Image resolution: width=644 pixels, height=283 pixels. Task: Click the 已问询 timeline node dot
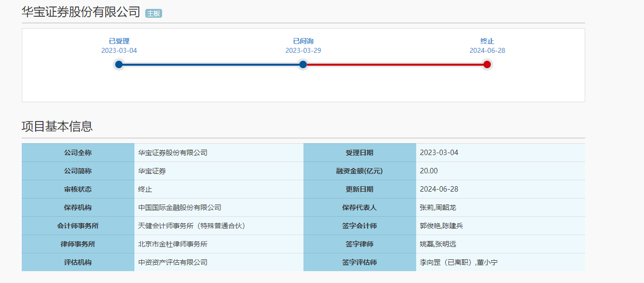pos(303,64)
